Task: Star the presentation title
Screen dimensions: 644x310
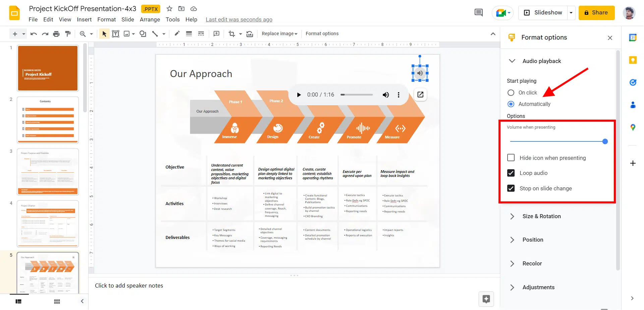Action: (169, 9)
